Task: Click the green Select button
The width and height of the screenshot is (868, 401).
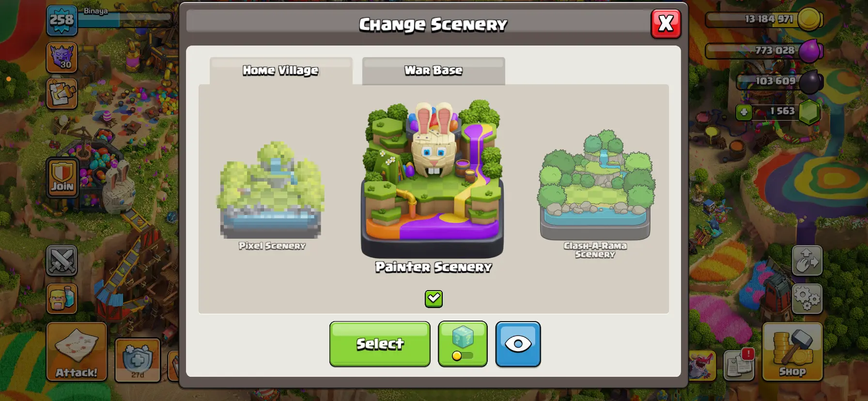Action: tap(380, 344)
